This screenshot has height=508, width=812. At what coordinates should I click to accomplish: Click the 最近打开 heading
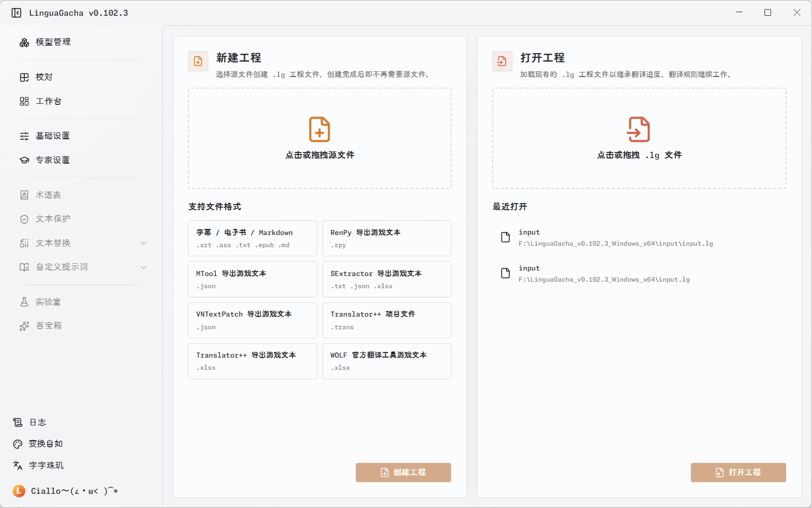pos(510,207)
